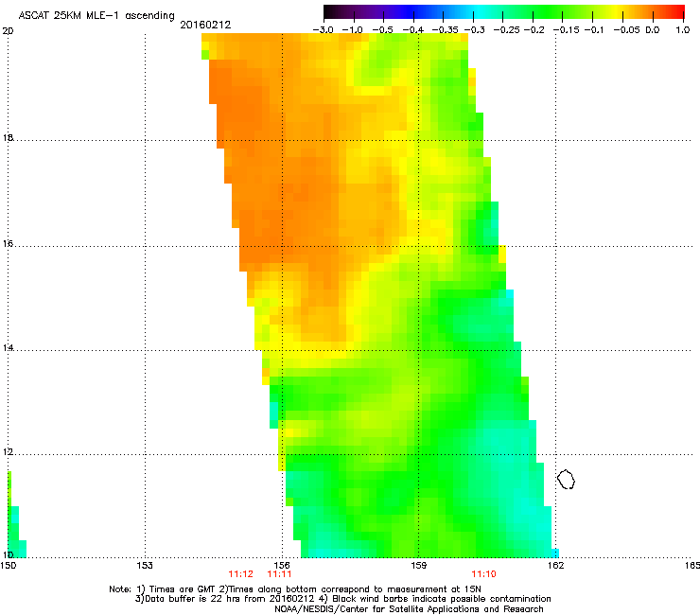
Task: Click the "1.0" color scale label
Action: tap(683, 30)
